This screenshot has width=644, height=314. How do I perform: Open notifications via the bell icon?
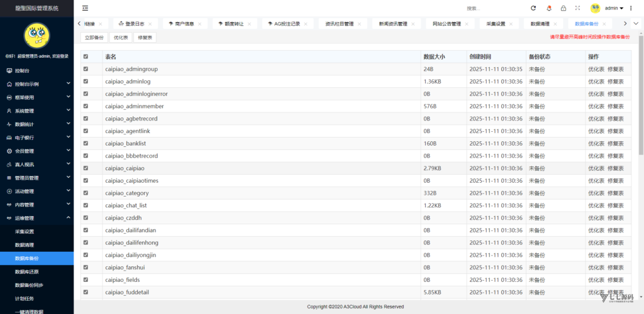click(548, 8)
